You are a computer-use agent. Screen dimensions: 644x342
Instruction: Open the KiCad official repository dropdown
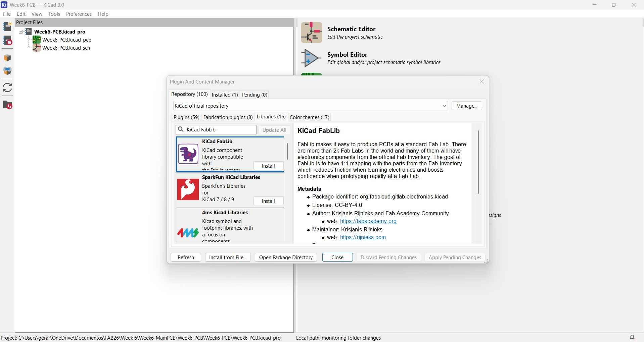(x=311, y=106)
